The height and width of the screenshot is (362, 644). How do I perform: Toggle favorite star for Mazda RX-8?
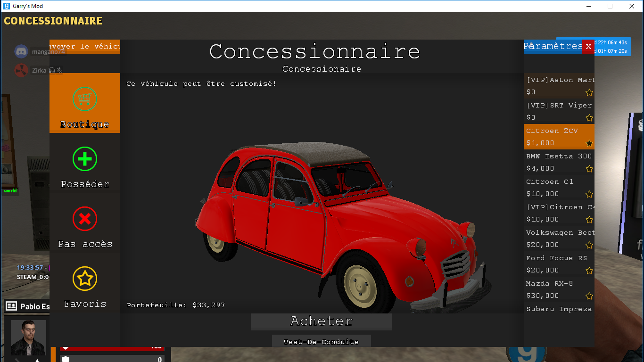589,296
